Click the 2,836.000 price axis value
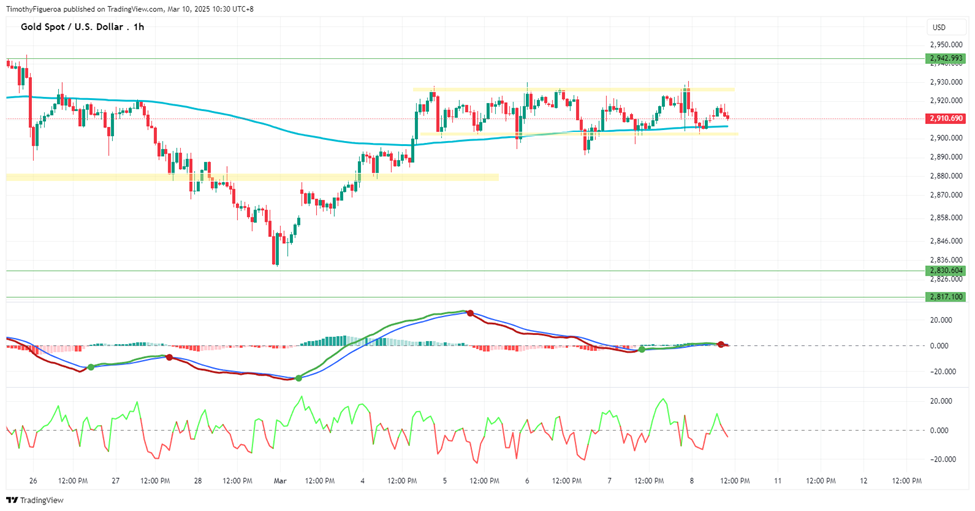Image resolution: width=975 pixels, height=511 pixels. 946,260
